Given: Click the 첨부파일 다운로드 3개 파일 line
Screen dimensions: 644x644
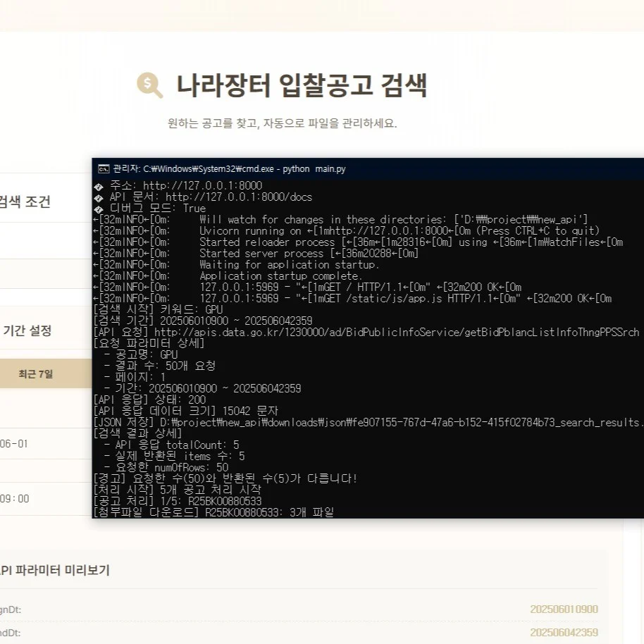Looking at the screenshot, I should [213, 512].
